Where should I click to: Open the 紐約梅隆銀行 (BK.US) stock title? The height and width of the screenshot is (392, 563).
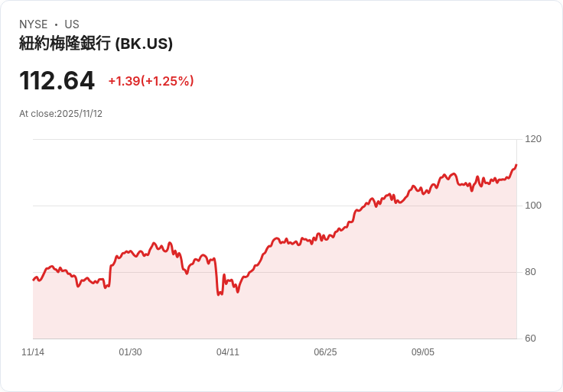coord(96,44)
